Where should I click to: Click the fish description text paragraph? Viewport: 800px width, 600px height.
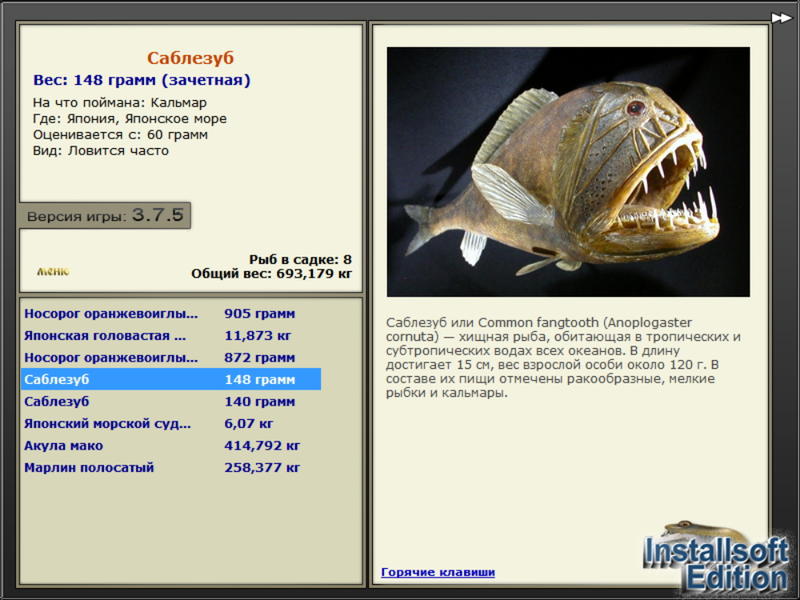[563, 358]
